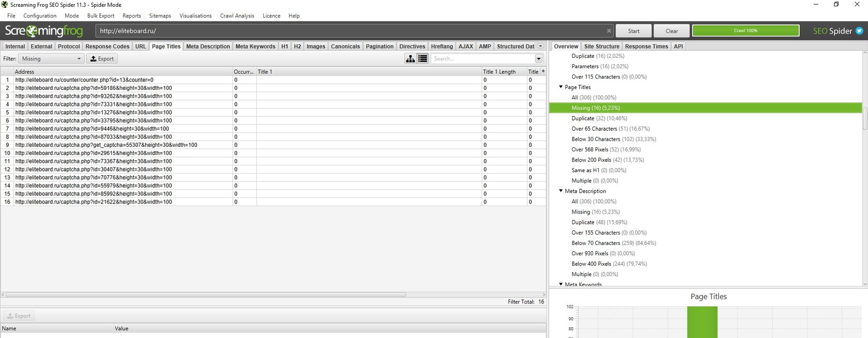Clear the URL field with X icon
The image size is (868, 338).
[x=609, y=31]
